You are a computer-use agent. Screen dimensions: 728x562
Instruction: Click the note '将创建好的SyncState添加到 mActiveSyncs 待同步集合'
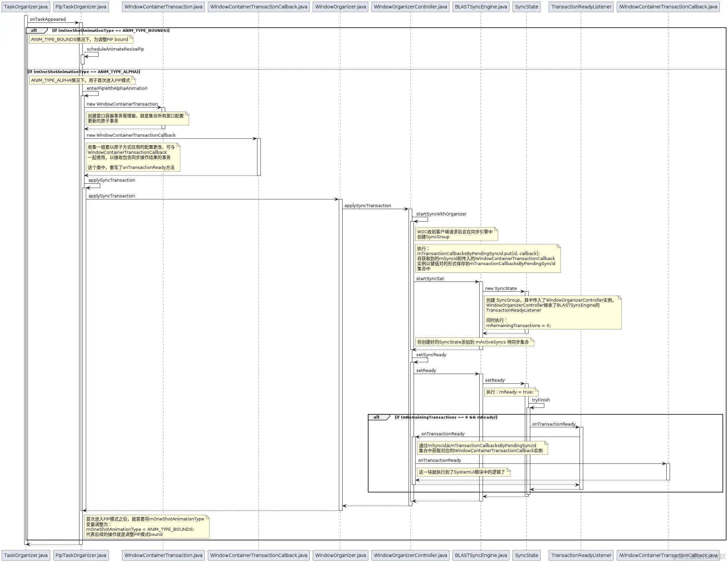click(x=475, y=342)
